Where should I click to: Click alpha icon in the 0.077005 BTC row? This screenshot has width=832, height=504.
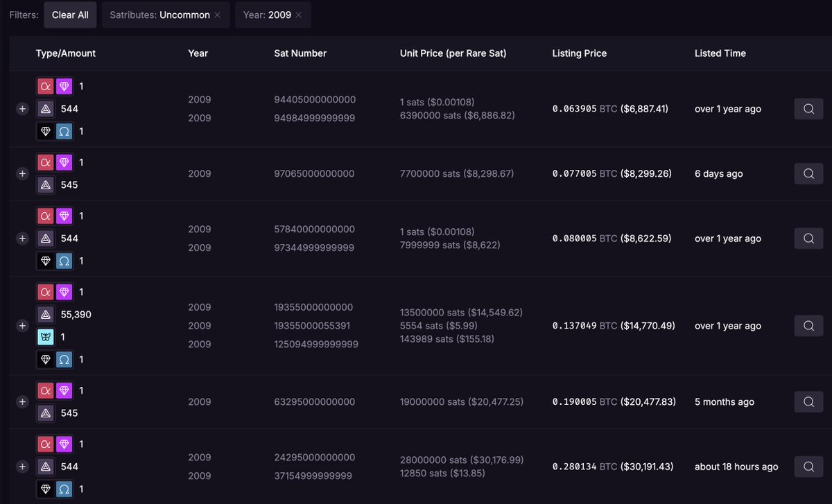[x=46, y=162]
